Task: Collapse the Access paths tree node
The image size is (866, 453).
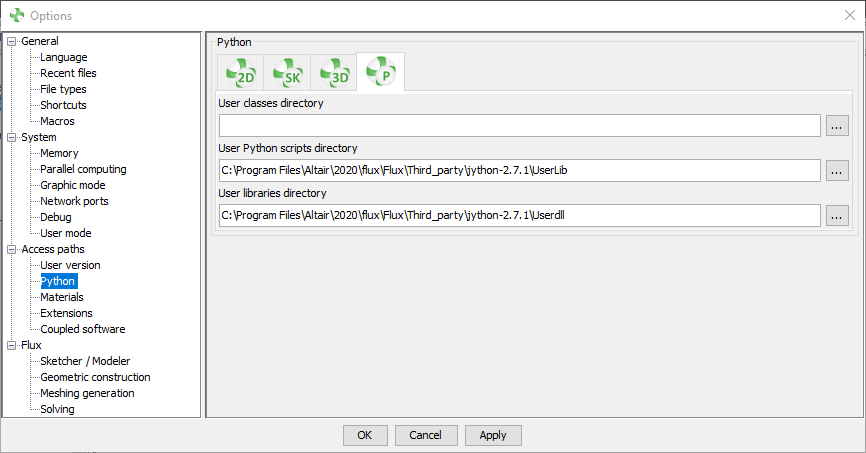Action: point(12,250)
